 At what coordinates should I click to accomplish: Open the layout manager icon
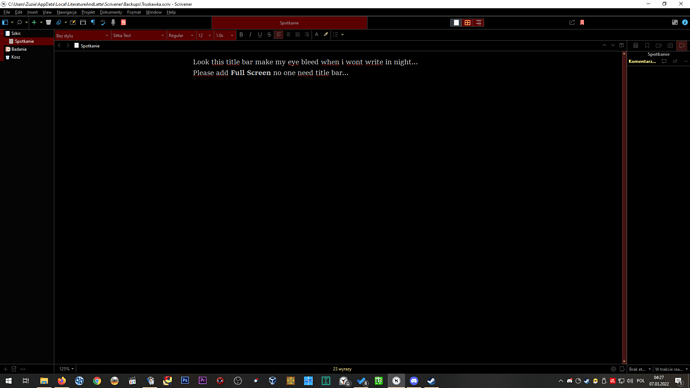675,22
